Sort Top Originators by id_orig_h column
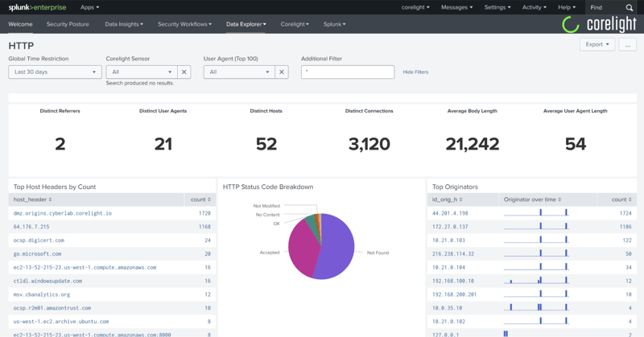Viewport: 644px width, 337px height. click(447, 199)
